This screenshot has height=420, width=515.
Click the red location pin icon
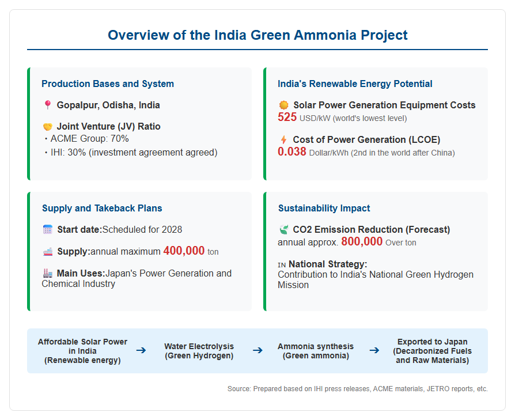pyautogui.click(x=48, y=105)
